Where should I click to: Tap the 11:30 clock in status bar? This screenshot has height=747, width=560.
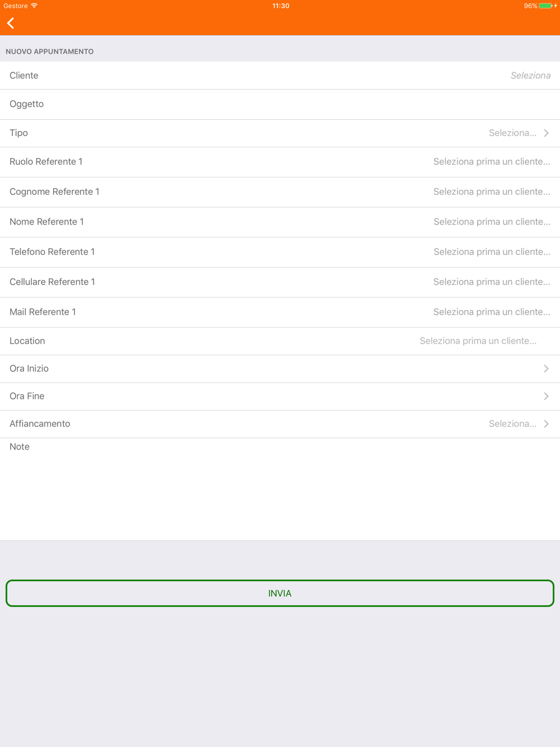point(281,6)
